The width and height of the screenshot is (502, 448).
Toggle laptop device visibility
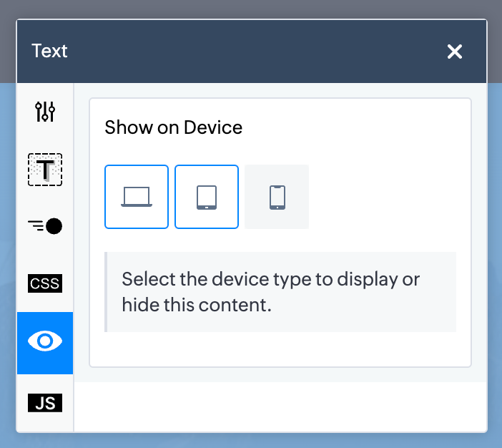pos(137,197)
